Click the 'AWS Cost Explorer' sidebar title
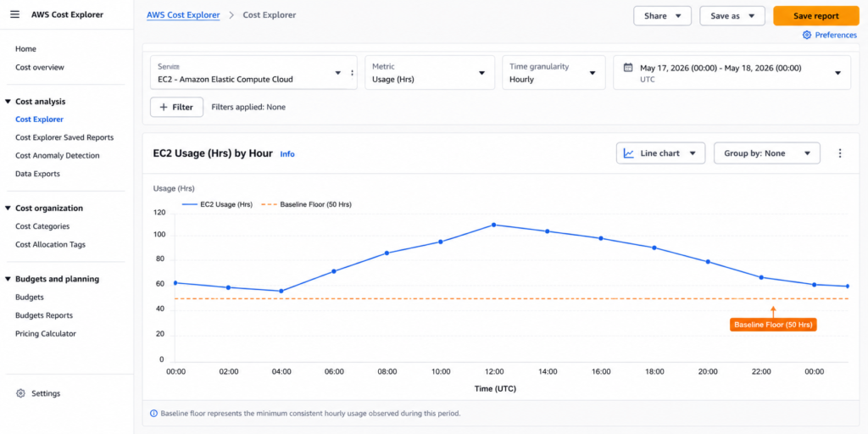The height and width of the screenshot is (434, 868). [67, 15]
